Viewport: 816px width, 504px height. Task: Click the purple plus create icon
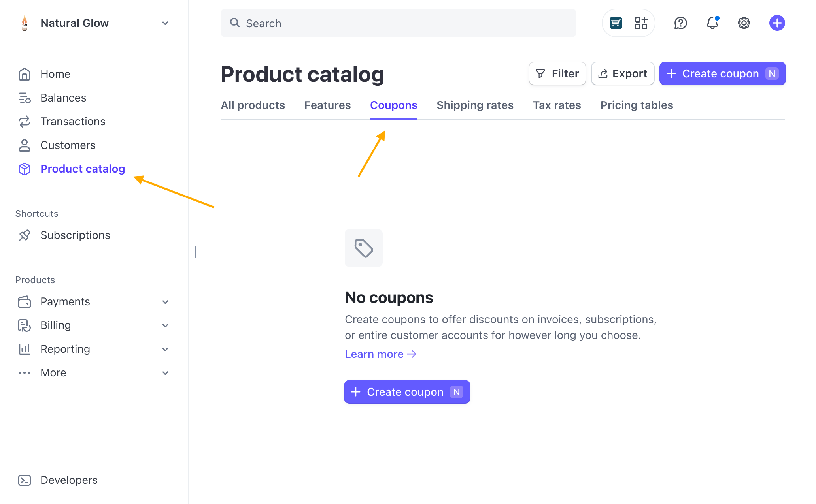coord(777,23)
